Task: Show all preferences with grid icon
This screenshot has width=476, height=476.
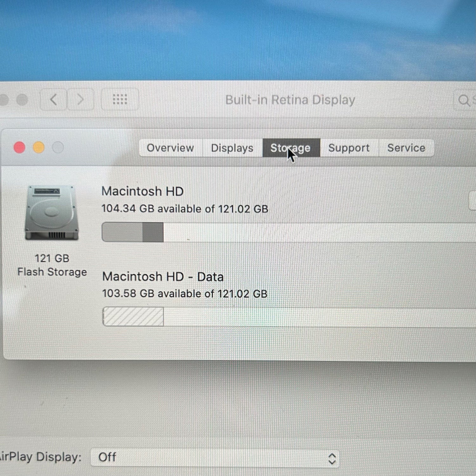Action: (120, 100)
